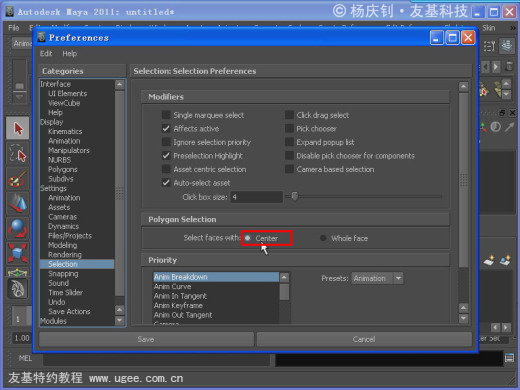Uncheck Preselection Highlight
Screen dimensions: 520x390
166,156
